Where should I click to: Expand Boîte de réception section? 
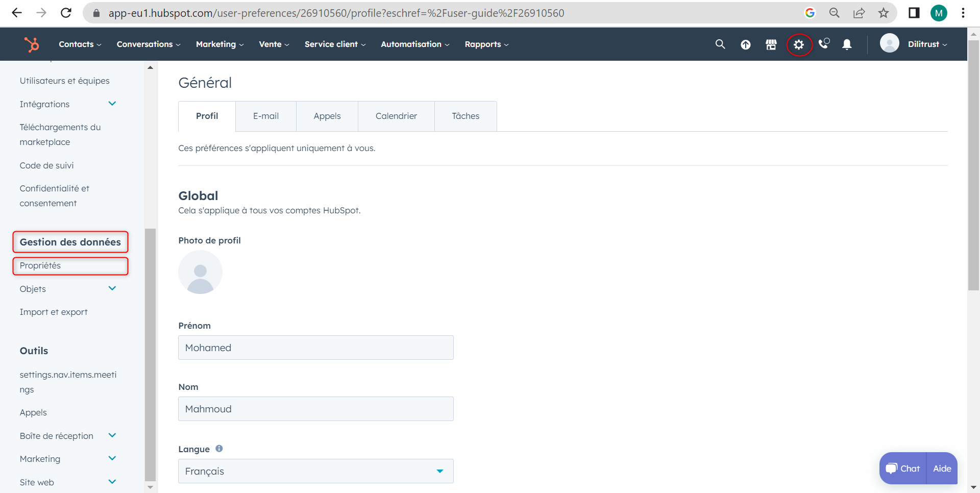pyautogui.click(x=112, y=435)
